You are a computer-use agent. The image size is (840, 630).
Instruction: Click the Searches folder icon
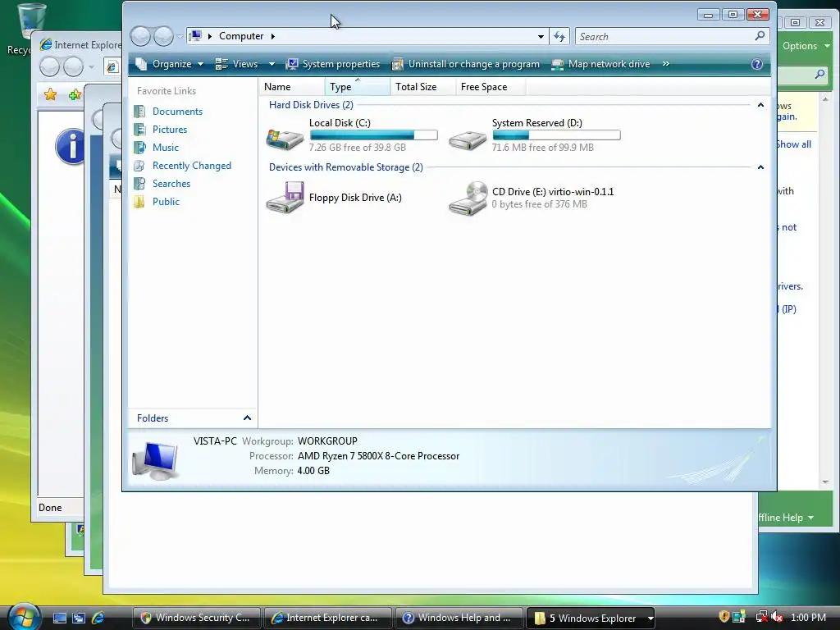pyautogui.click(x=139, y=184)
